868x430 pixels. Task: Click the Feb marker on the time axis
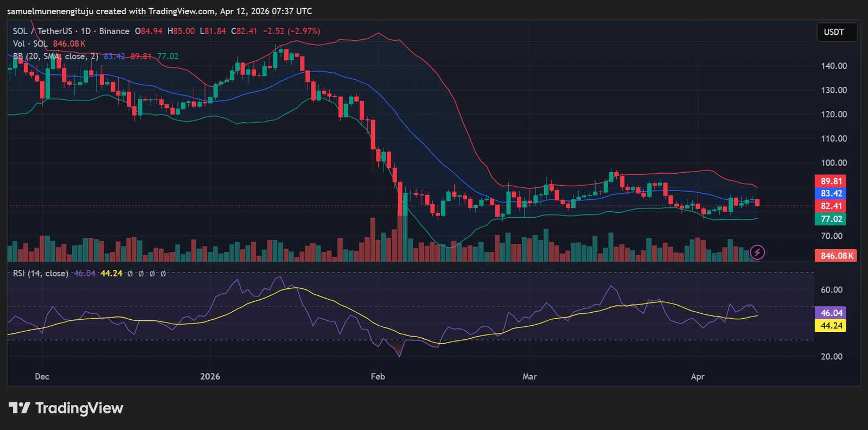378,377
